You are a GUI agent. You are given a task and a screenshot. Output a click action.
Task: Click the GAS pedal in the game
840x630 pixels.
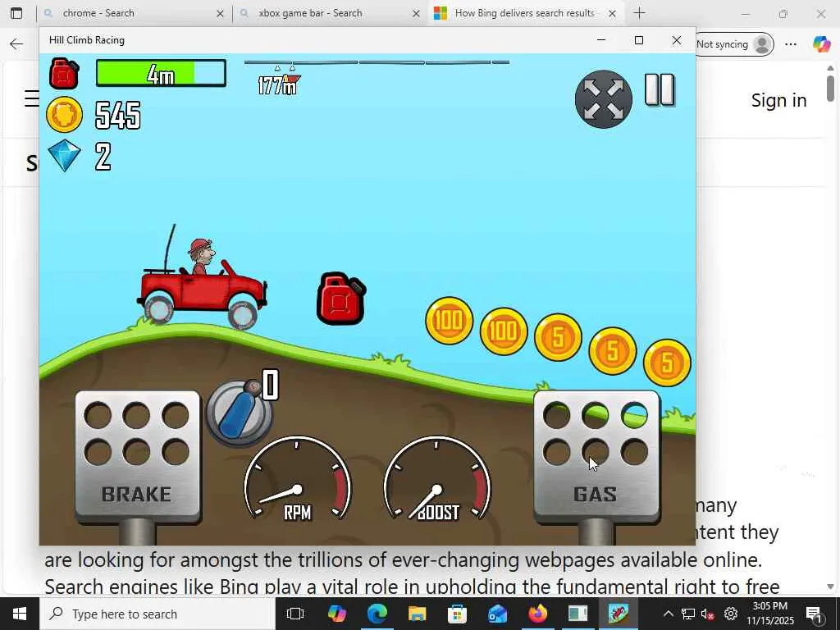click(596, 455)
